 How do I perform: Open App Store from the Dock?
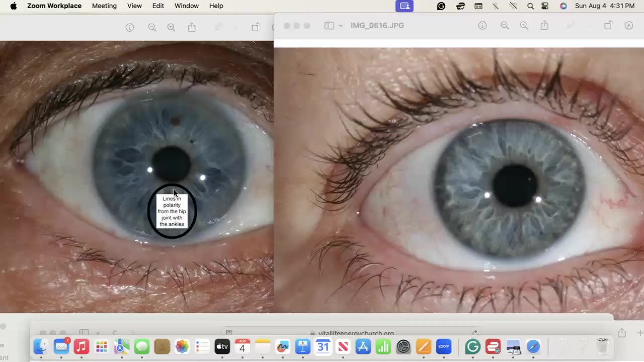(363, 346)
